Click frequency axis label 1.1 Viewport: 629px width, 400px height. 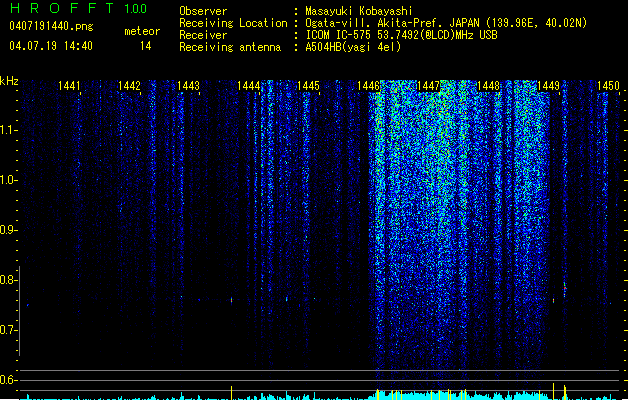coord(9,130)
